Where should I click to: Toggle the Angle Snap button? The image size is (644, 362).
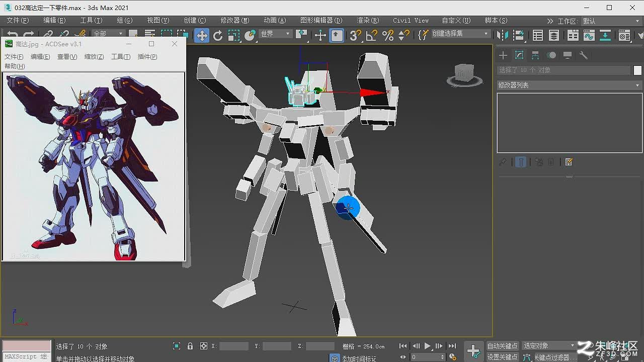pyautogui.click(x=371, y=35)
